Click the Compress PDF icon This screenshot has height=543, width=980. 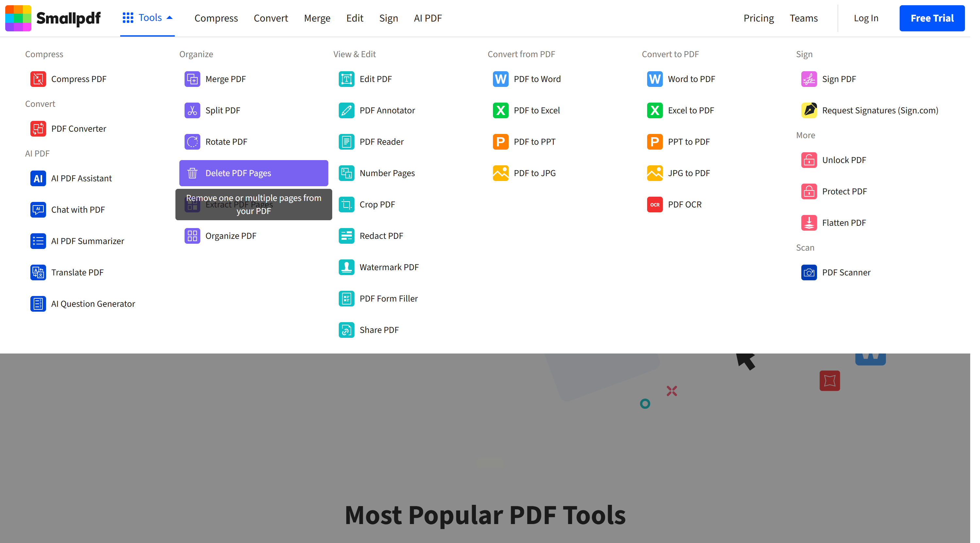38,79
